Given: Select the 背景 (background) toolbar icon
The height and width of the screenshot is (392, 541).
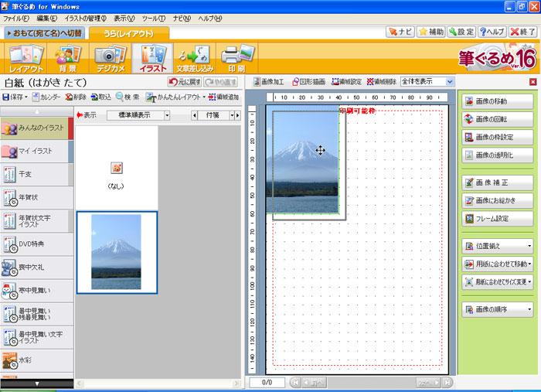Looking at the screenshot, I should click(x=68, y=58).
